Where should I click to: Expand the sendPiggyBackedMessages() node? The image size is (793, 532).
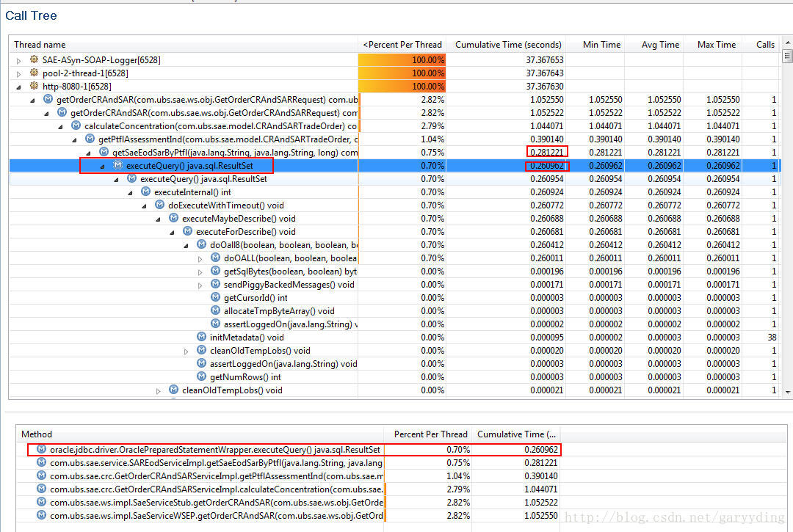200,285
